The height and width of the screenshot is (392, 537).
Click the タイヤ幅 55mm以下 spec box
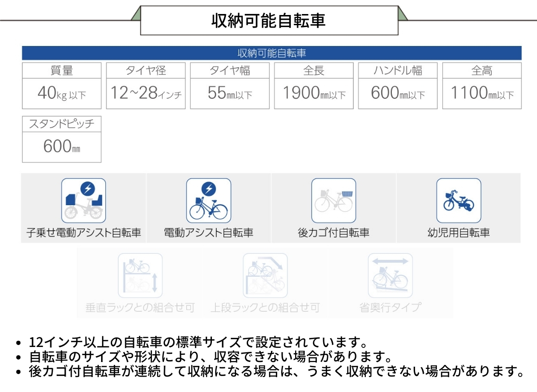click(230, 86)
